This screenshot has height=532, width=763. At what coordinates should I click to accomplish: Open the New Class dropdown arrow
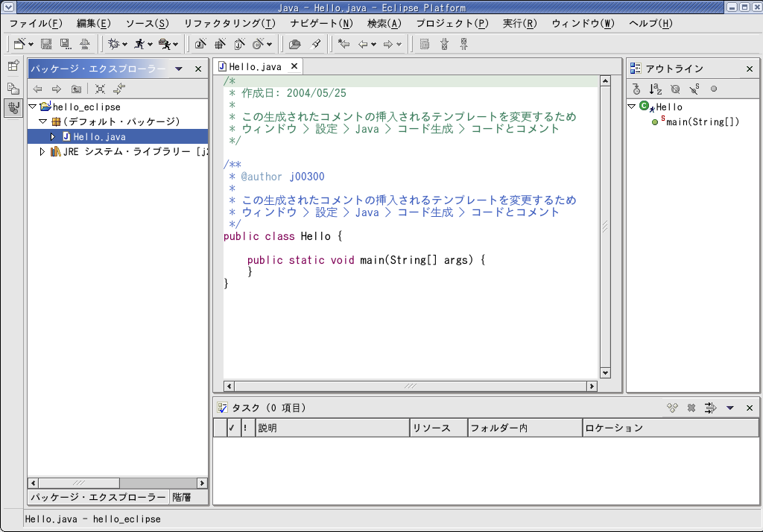[270, 45]
